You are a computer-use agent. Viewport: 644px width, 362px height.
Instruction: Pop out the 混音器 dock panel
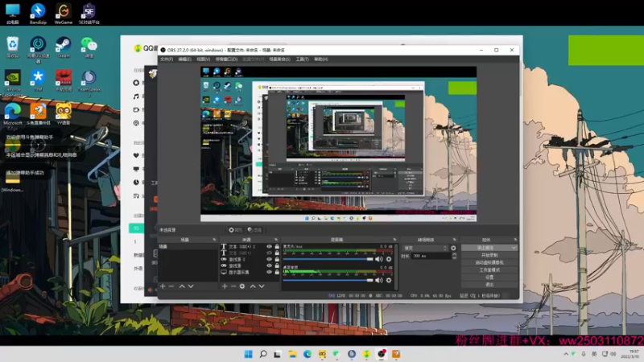tap(394, 240)
